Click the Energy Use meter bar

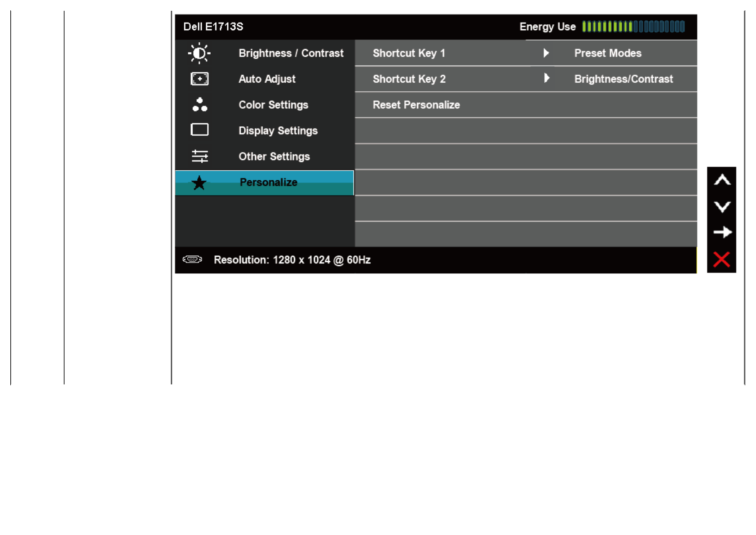(633, 27)
